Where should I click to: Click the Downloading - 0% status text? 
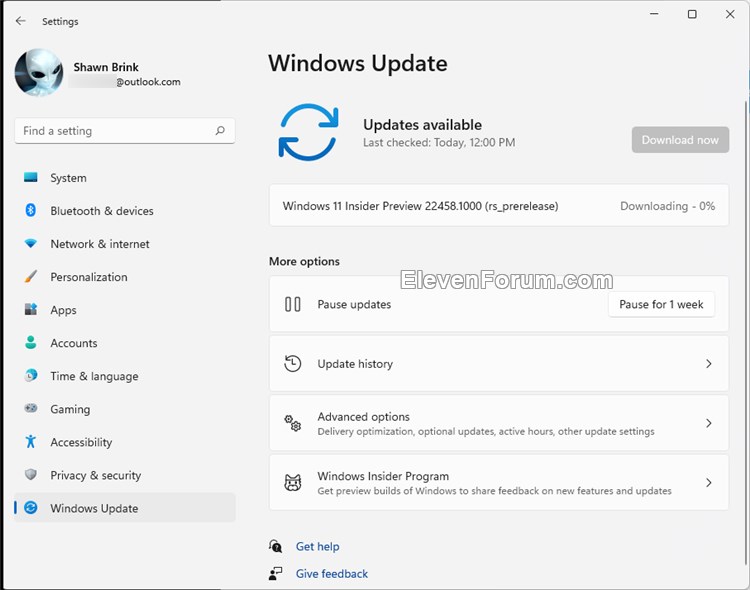(667, 206)
